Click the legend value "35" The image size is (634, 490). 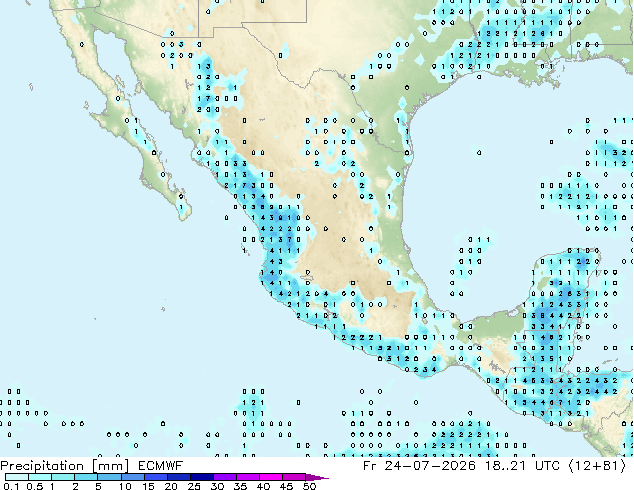[x=240, y=486]
